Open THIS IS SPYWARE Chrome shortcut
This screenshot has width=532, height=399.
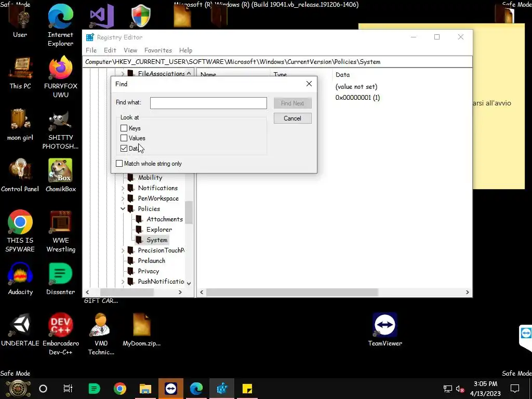pos(20,231)
